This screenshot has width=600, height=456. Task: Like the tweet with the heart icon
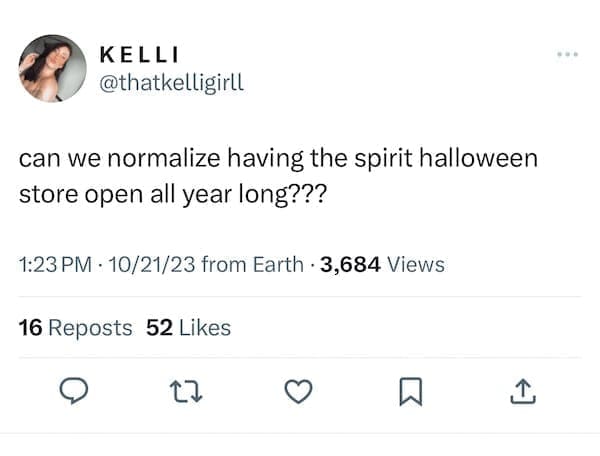click(x=294, y=393)
